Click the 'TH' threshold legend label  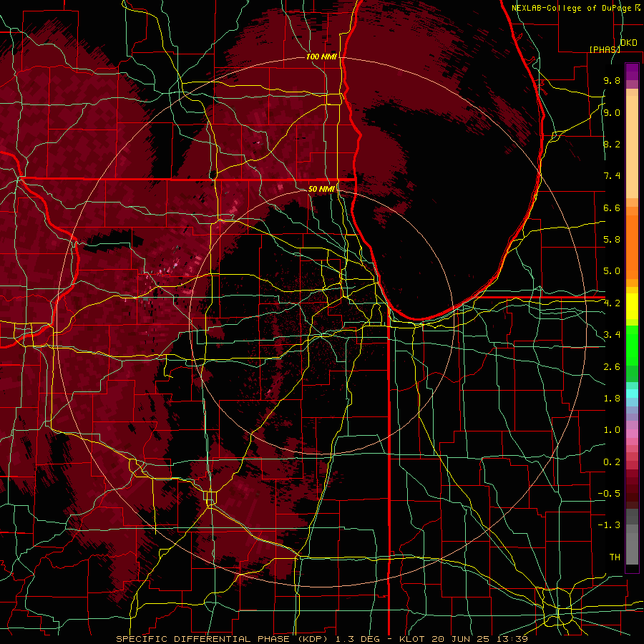pyautogui.click(x=615, y=557)
